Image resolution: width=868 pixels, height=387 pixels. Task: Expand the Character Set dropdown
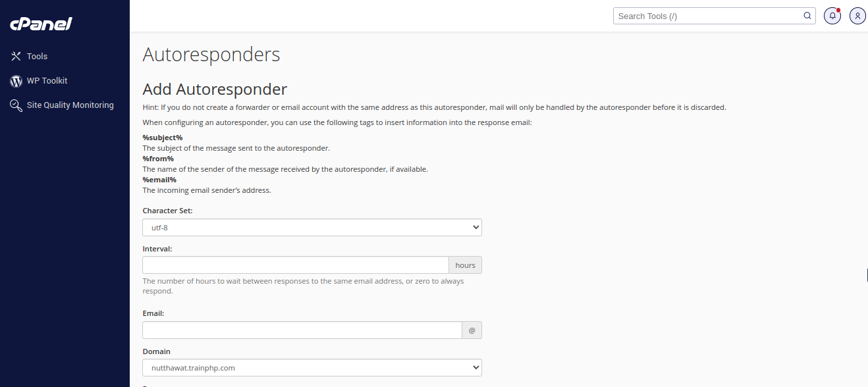pos(312,228)
